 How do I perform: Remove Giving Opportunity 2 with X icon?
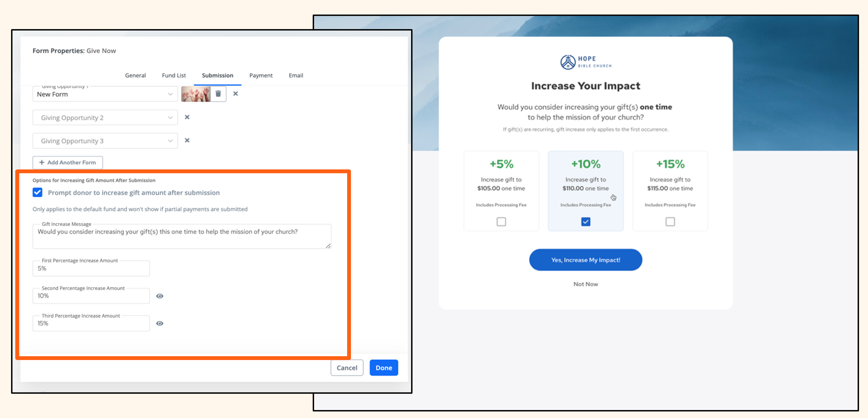click(187, 117)
